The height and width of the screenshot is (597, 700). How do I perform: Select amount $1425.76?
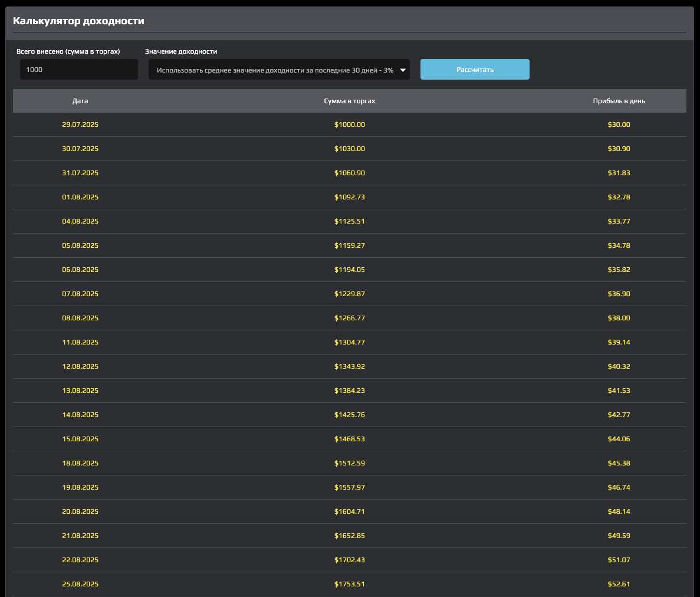pyautogui.click(x=350, y=415)
